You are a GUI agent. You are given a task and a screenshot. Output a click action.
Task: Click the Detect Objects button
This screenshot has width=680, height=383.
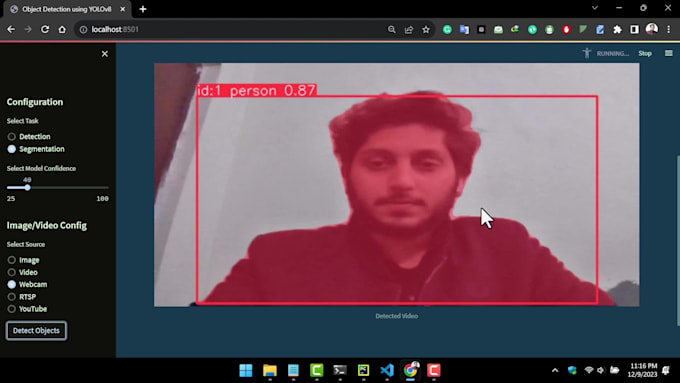[36, 331]
